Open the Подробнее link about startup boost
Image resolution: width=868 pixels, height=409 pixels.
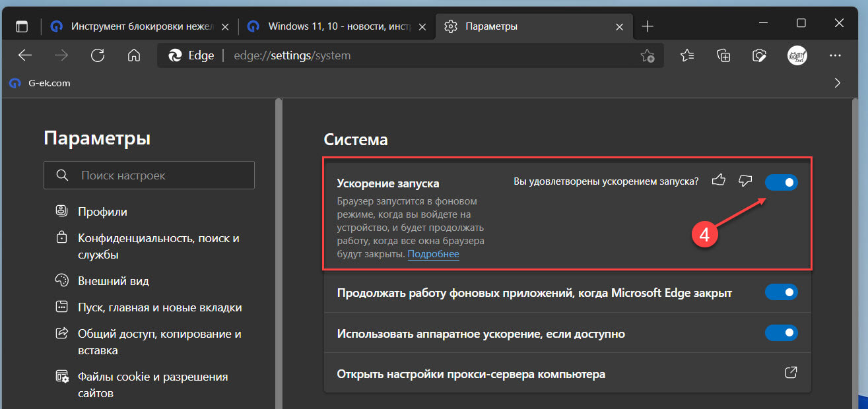[433, 253]
